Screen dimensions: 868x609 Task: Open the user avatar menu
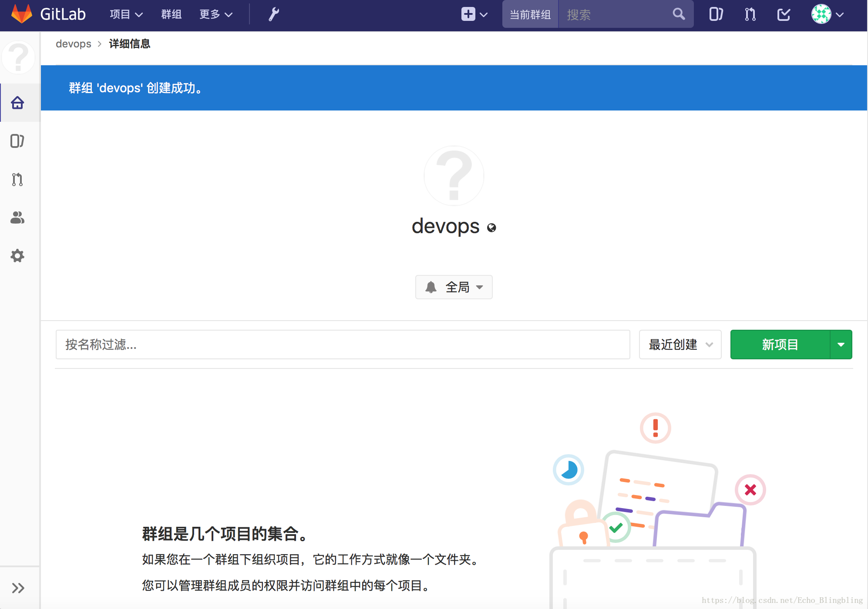828,14
